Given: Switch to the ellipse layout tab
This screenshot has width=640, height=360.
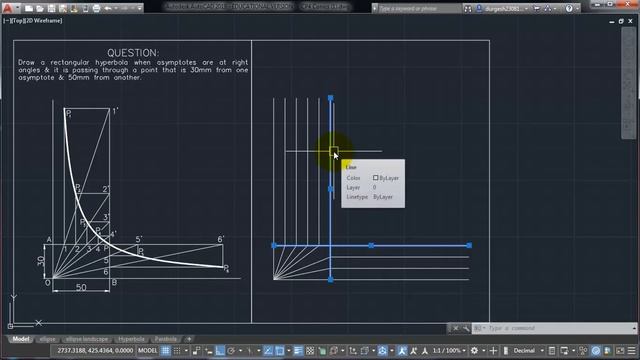Looking at the screenshot, I should pyautogui.click(x=48, y=339).
